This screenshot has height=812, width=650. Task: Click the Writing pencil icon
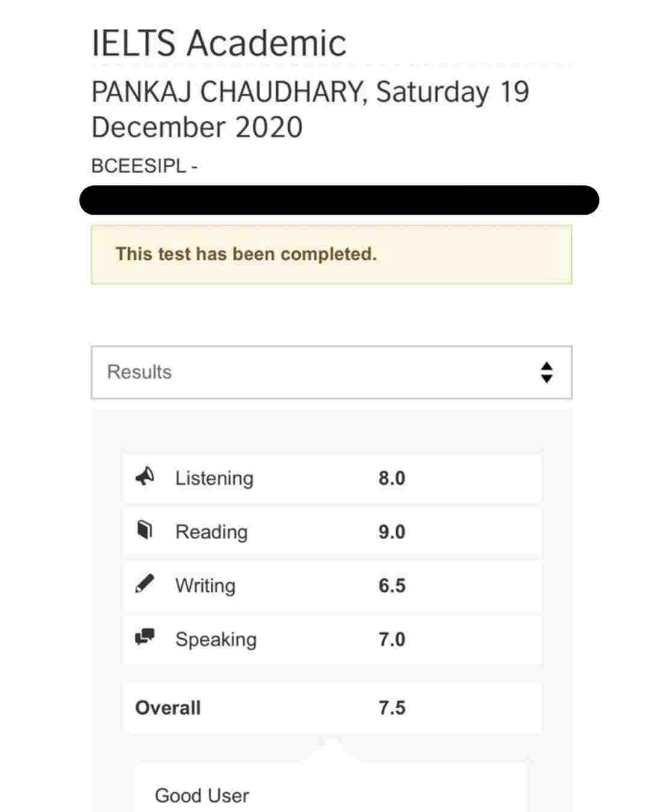point(144,584)
